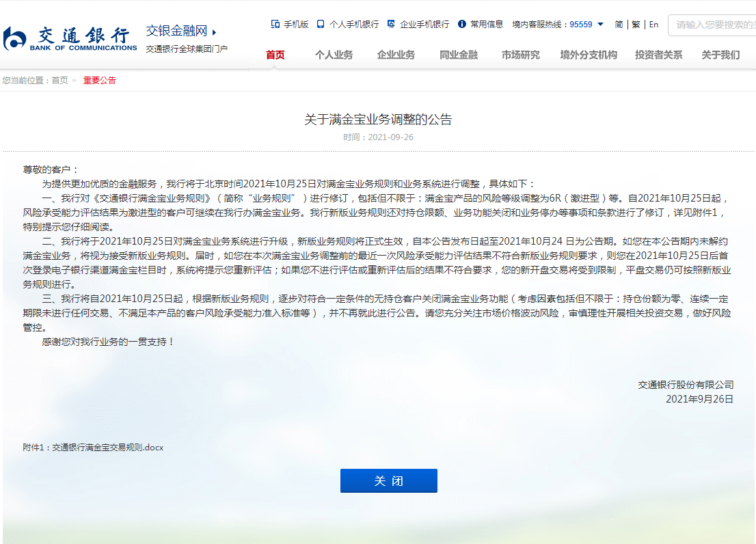Switch language to 简 (Simplified Chinese)
756x544 pixels.
point(619,25)
